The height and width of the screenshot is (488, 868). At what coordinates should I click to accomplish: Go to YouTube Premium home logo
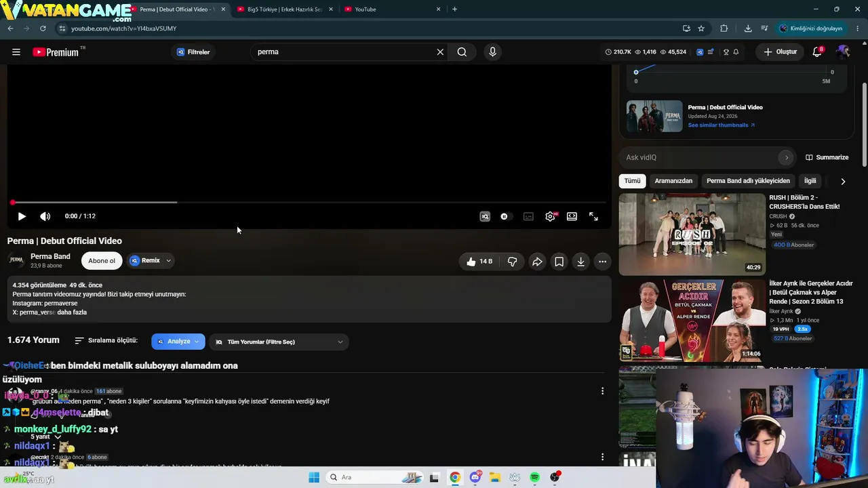[56, 52]
